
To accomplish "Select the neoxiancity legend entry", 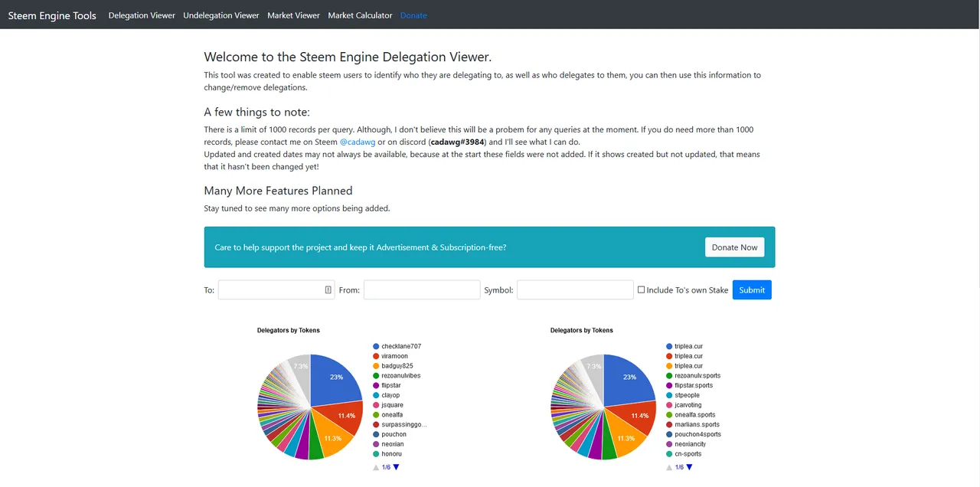I will (685, 444).
